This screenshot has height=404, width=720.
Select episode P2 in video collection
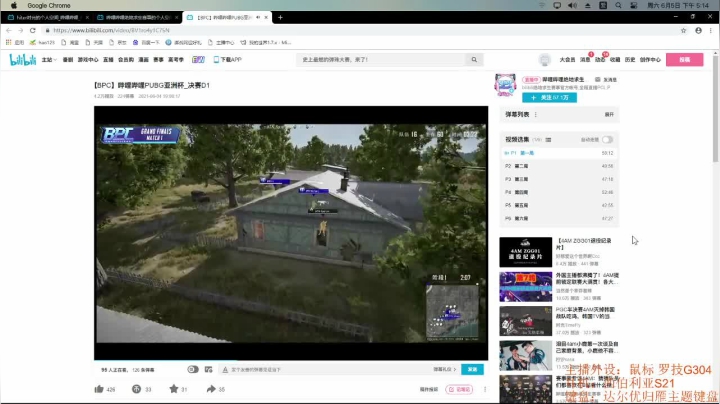559,166
